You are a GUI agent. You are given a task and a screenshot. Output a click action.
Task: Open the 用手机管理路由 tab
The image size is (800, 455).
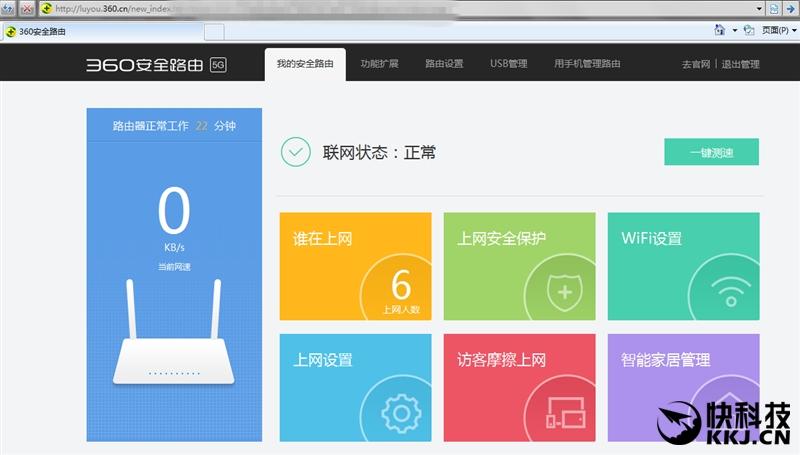[587, 64]
